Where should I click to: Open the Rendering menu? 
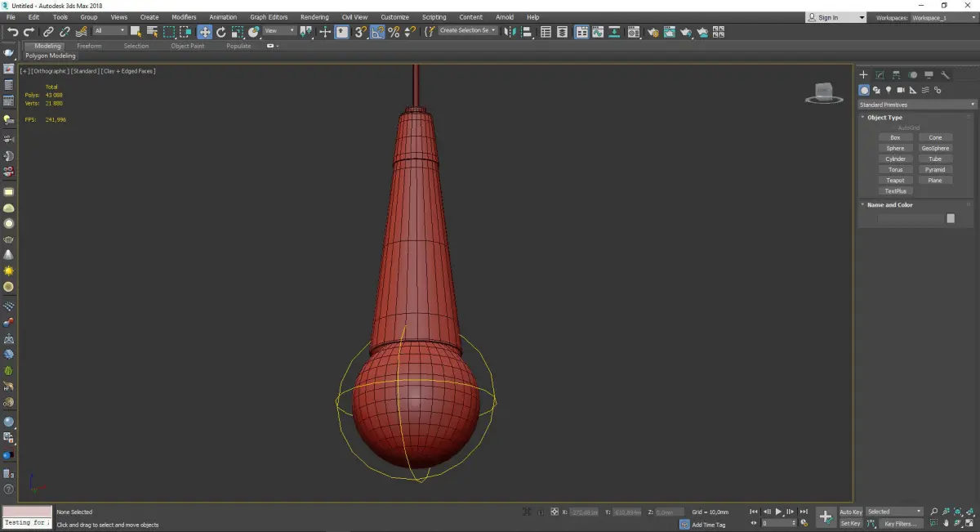coord(314,17)
